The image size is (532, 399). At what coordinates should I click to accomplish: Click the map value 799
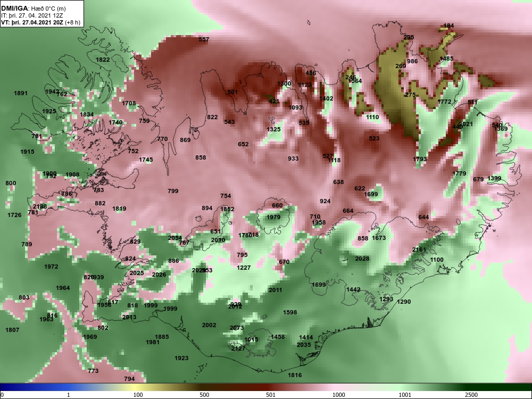[173, 191]
